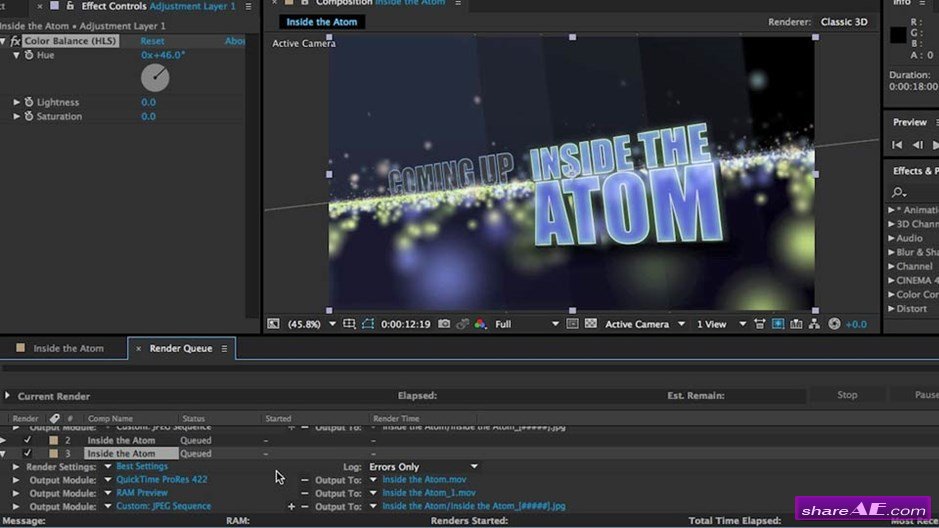Screen dimensions: 939x528
Task: Click the Show Snapshot icon
Action: (x=462, y=324)
